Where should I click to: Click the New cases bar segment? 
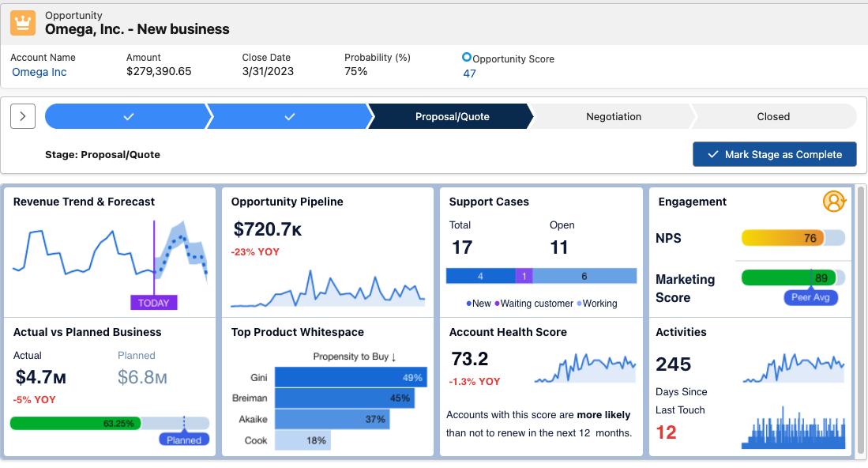[x=480, y=276]
